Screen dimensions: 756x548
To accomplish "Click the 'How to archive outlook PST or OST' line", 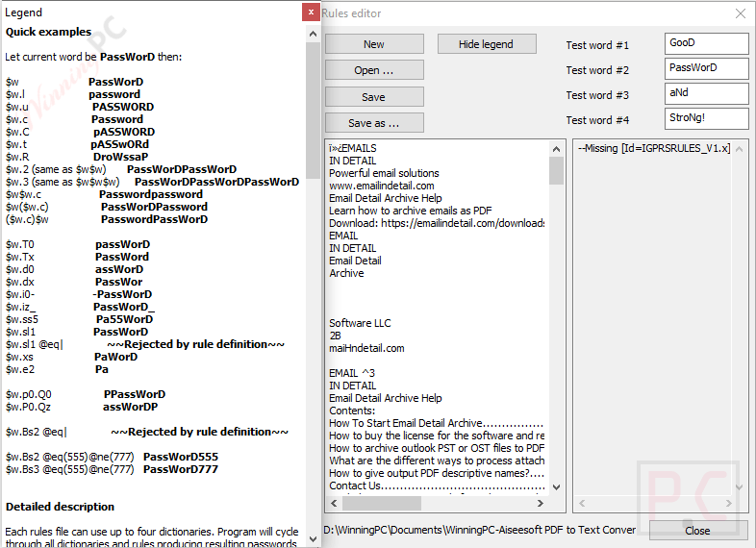I will coord(437,448).
